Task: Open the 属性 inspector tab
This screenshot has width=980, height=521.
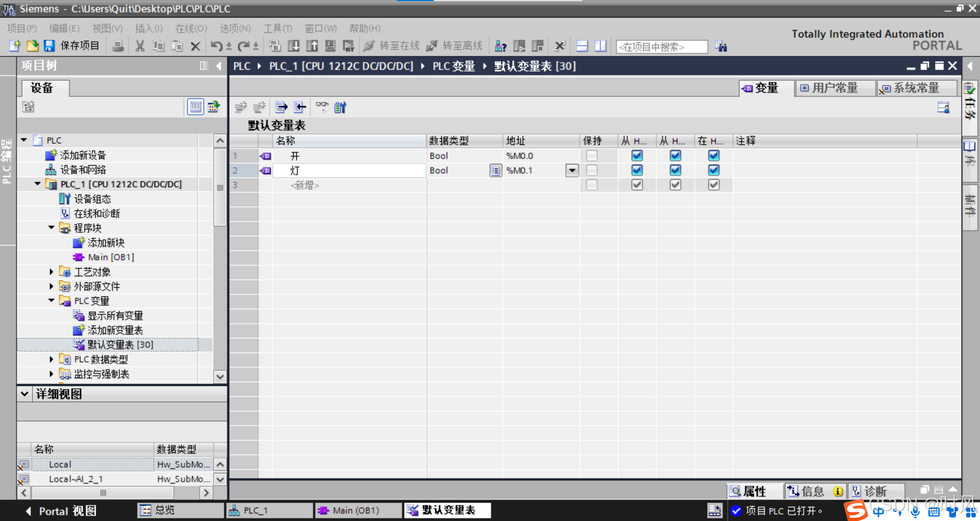Action: point(754,491)
